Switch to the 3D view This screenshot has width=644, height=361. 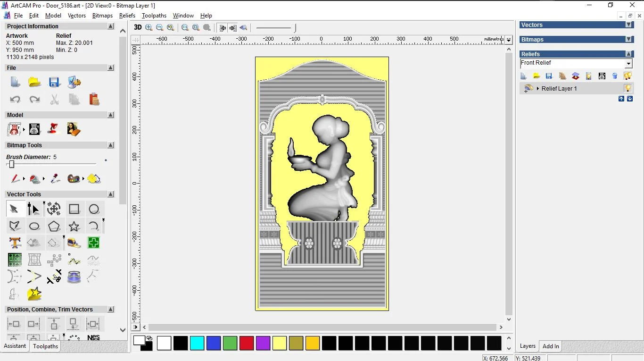(138, 27)
